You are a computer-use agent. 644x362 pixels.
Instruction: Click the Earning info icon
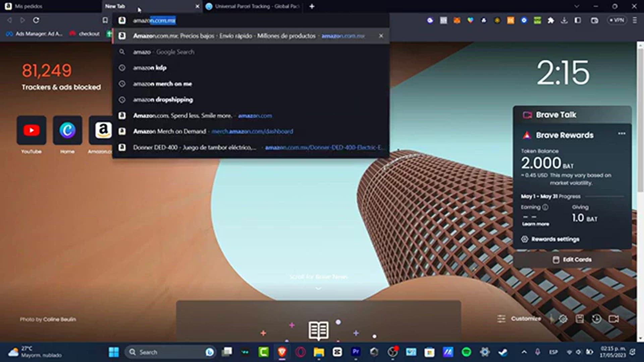(x=545, y=207)
